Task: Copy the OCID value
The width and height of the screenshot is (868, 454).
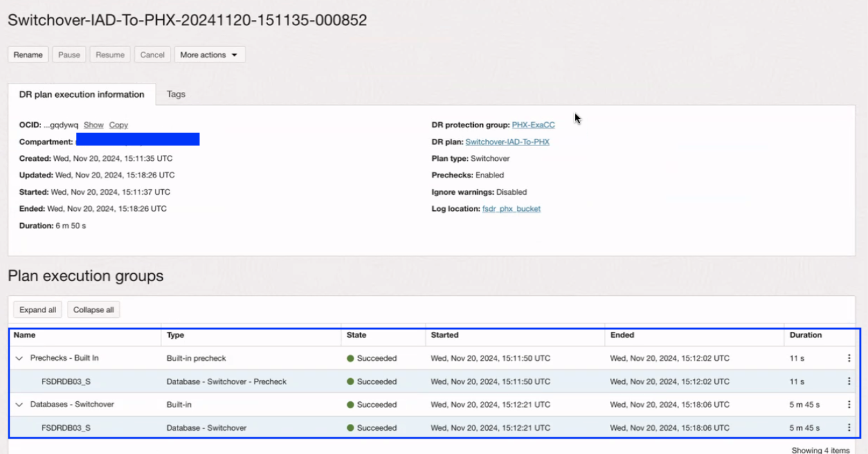Action: pyautogui.click(x=118, y=125)
